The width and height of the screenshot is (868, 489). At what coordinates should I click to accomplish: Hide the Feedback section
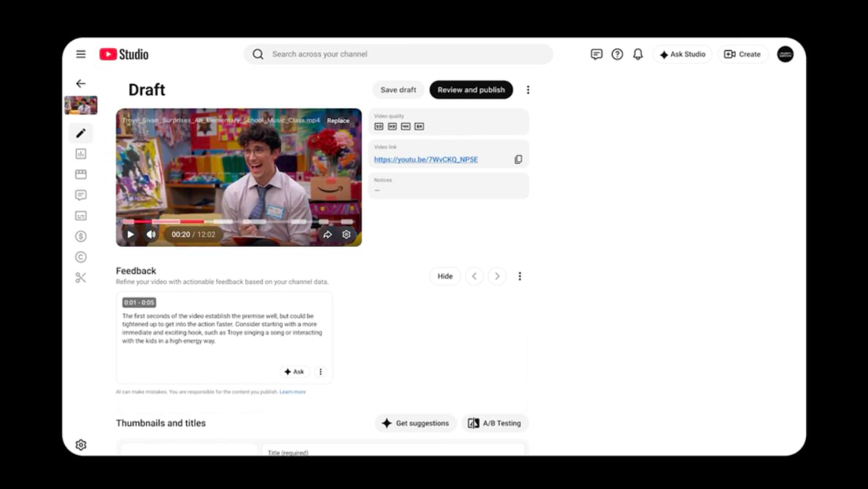tap(445, 276)
